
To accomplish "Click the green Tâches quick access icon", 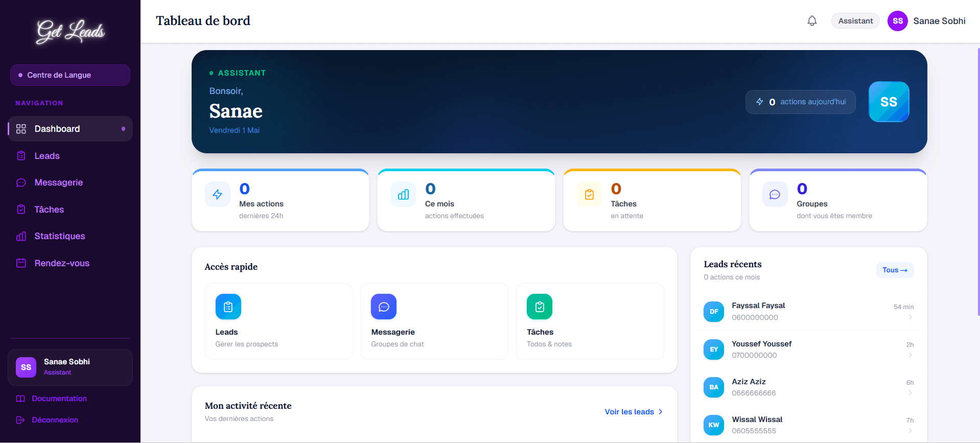I will tap(540, 307).
